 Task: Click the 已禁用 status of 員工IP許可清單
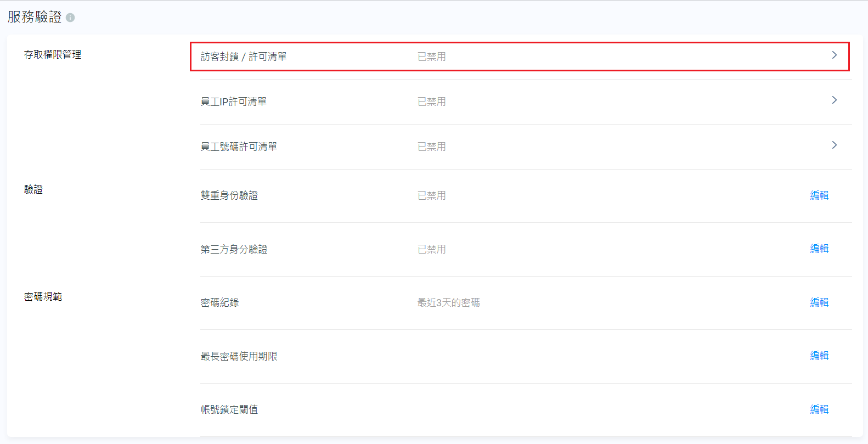[x=431, y=102]
